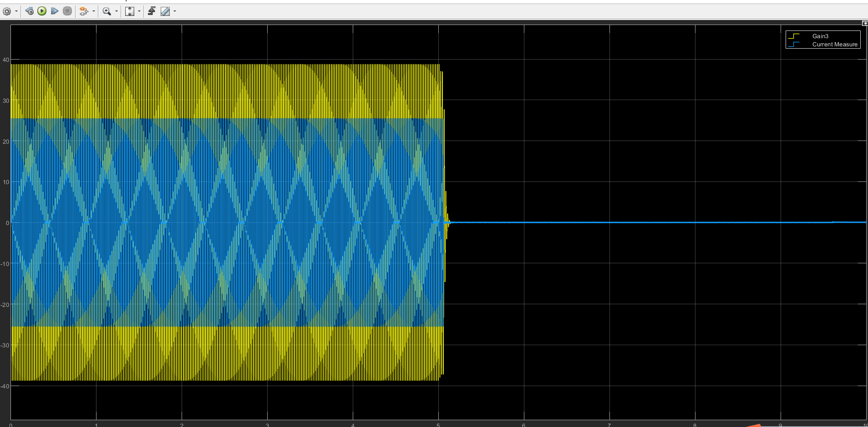
Task: Click the maximize axes icon at top right
Action: [x=865, y=23]
